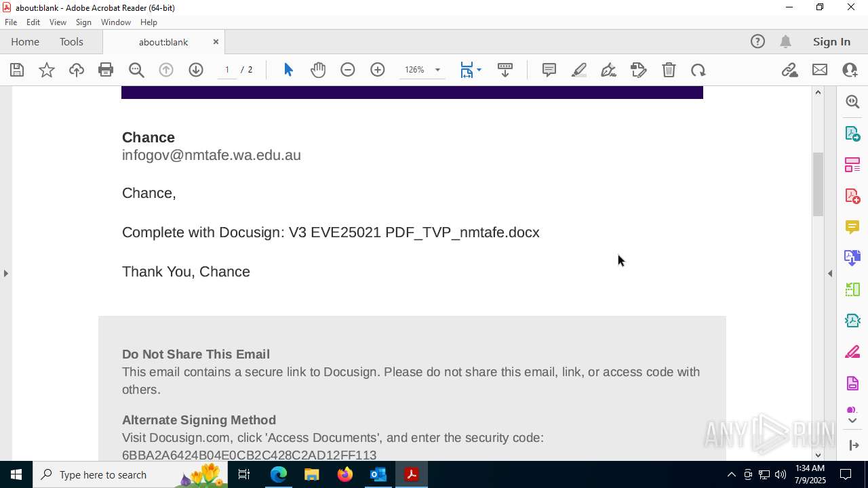868x488 pixels.
Task: Open the volume control in system tray
Action: pos(781,474)
